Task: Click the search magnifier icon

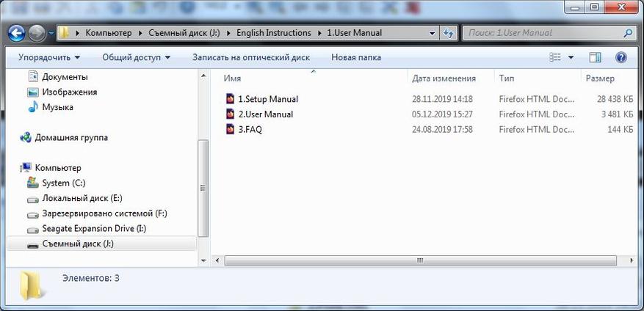Action: pyautogui.click(x=628, y=33)
